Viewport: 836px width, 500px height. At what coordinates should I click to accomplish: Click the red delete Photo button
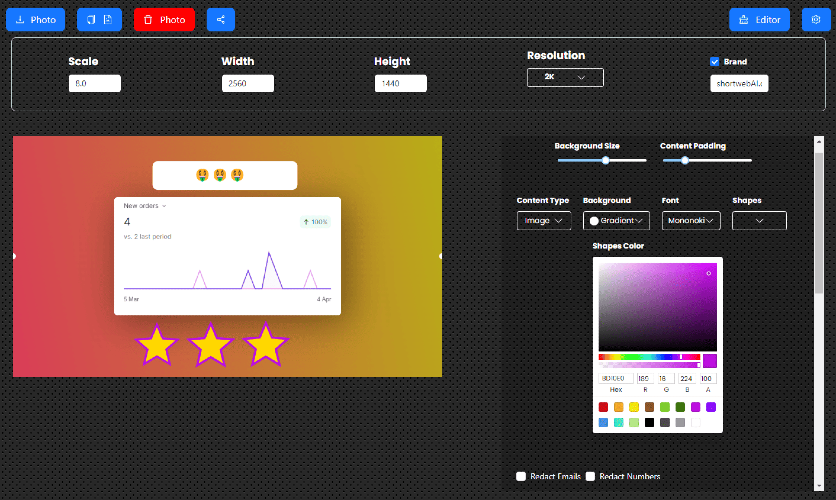point(164,20)
